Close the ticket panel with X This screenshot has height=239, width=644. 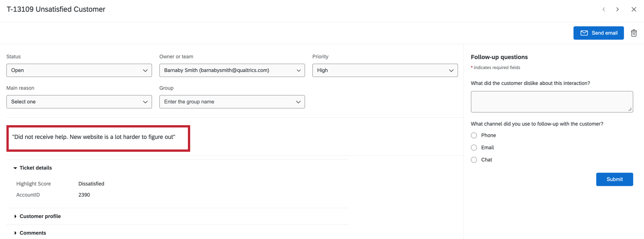pyautogui.click(x=634, y=9)
